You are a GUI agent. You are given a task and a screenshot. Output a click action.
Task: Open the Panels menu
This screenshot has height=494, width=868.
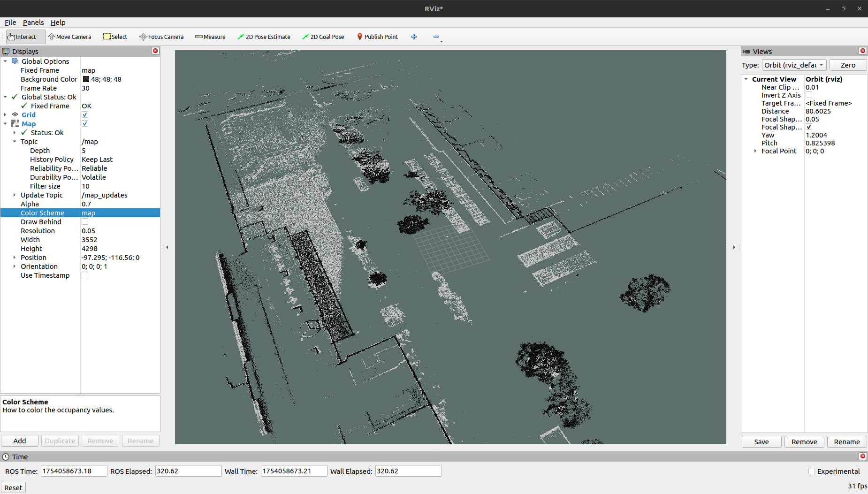click(x=33, y=22)
